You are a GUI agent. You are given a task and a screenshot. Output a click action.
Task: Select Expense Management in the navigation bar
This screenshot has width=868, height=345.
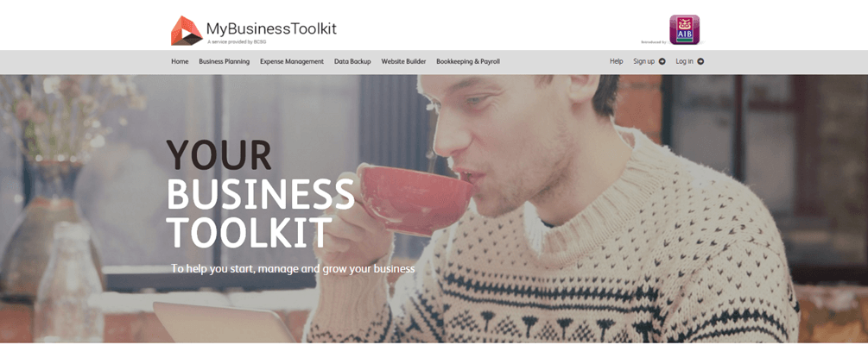click(292, 61)
